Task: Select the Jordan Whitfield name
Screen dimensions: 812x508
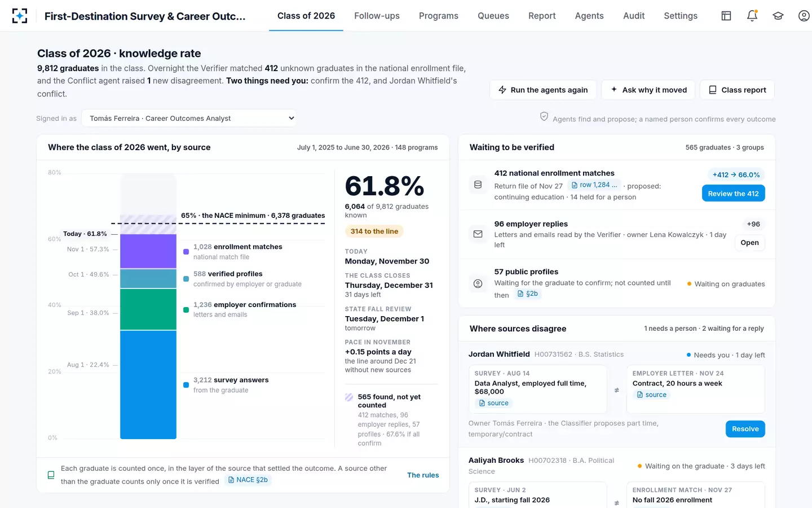Action: click(499, 354)
